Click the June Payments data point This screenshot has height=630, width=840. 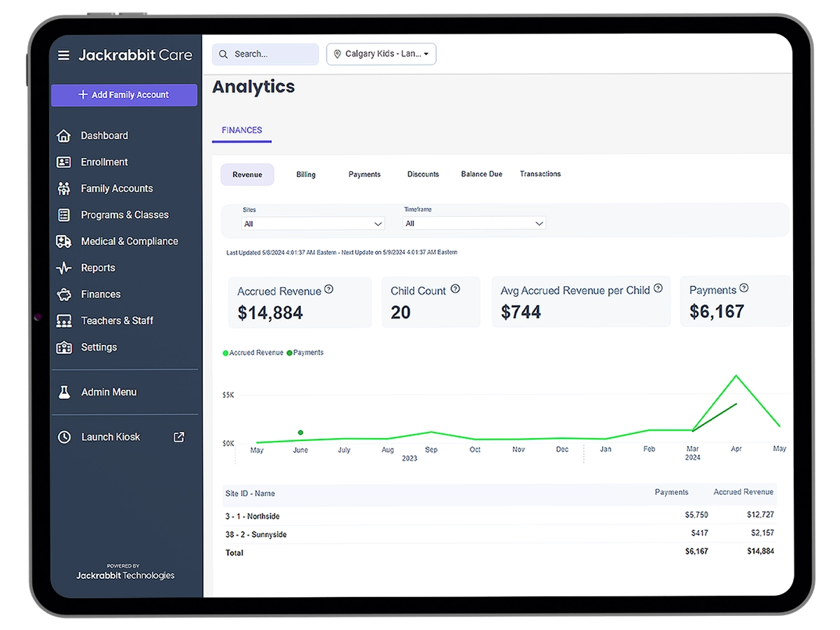[x=300, y=433]
